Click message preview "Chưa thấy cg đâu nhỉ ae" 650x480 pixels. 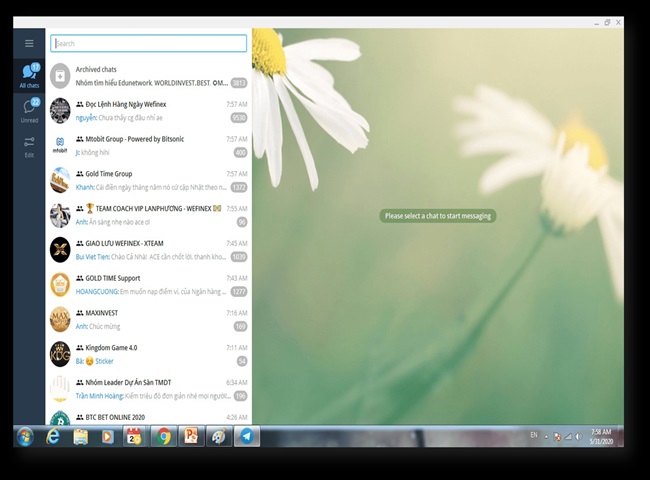131,118
